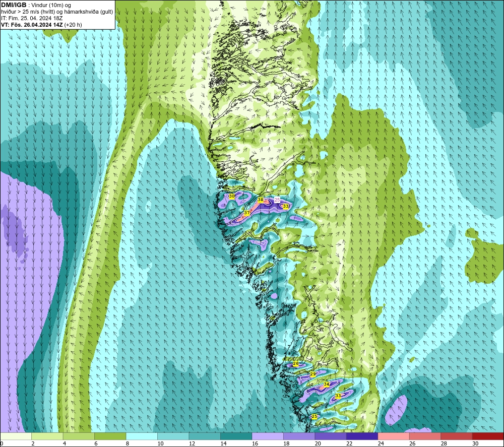Select the 2–4 m/s light green legend swatch

tap(47, 436)
